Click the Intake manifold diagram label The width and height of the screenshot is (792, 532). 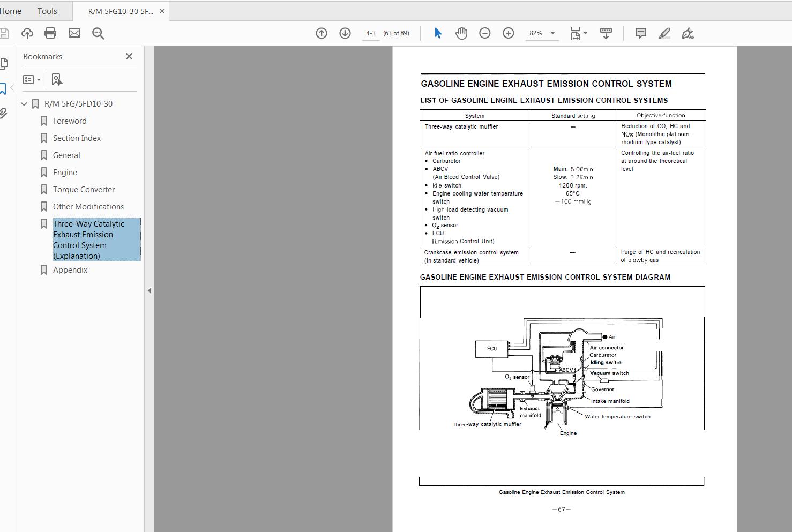click(x=610, y=401)
